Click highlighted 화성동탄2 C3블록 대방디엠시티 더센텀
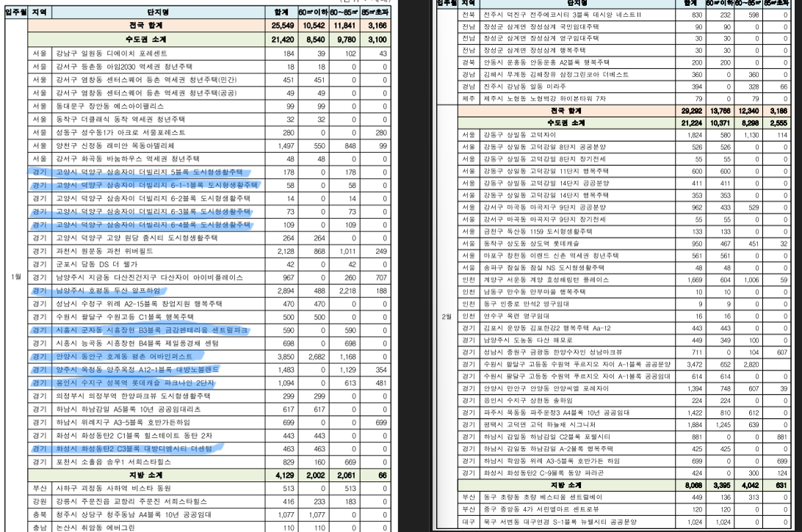Viewport: 802px width, 532px height. (134, 448)
